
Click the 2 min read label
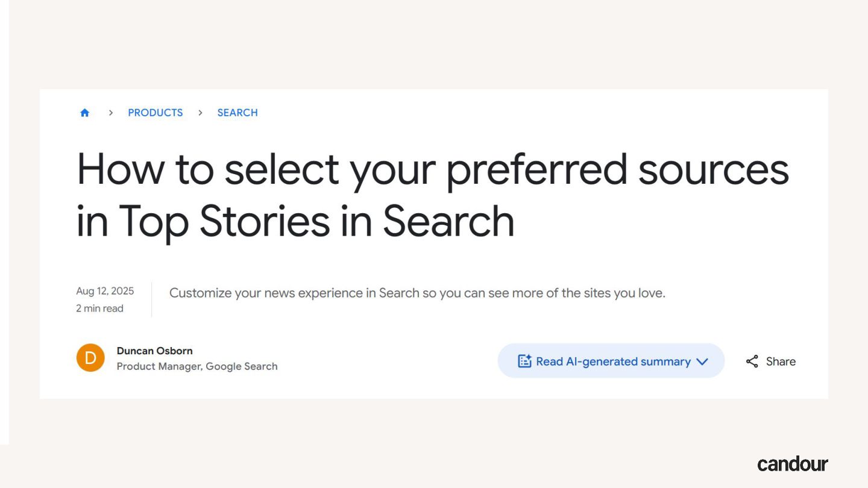coord(99,308)
